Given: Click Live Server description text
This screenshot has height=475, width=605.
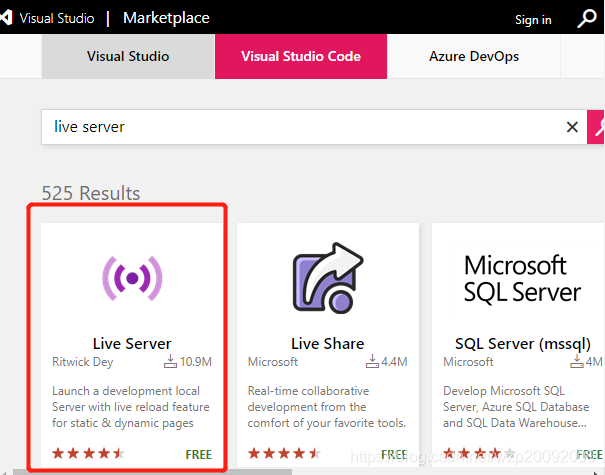Looking at the screenshot, I should click(131, 407).
